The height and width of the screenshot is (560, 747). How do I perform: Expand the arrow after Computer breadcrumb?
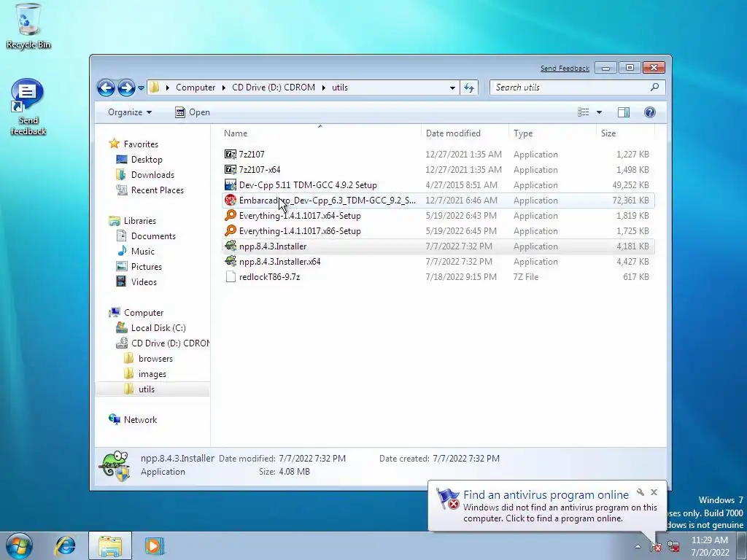click(223, 87)
